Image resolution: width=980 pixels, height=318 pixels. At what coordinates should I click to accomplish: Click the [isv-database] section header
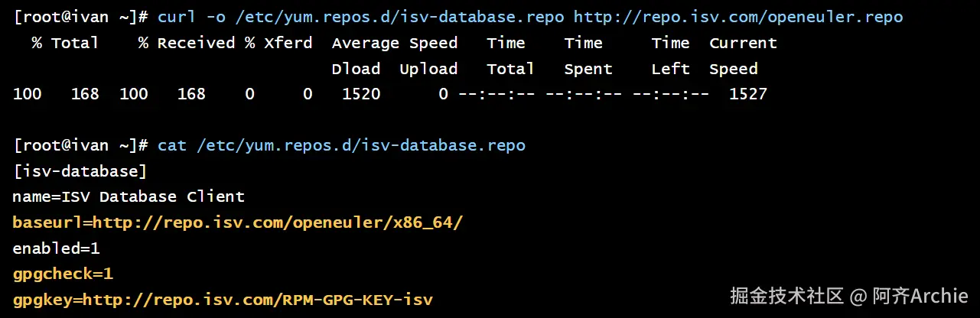pyautogui.click(x=80, y=170)
